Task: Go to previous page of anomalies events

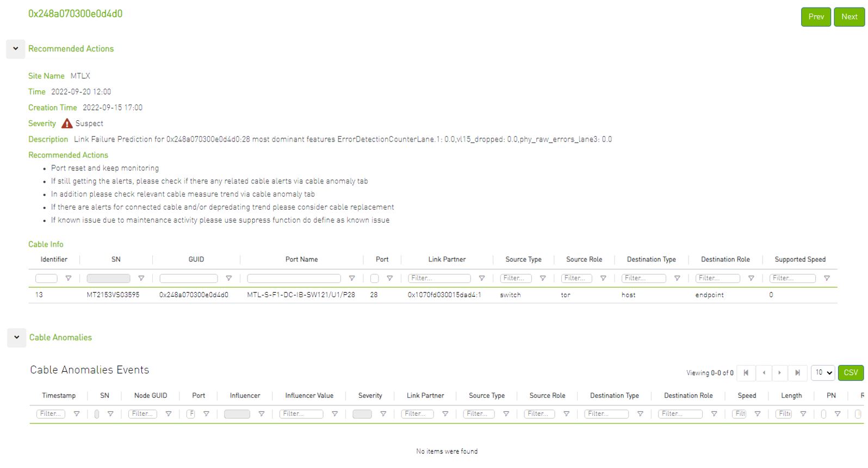Action: pyautogui.click(x=764, y=373)
